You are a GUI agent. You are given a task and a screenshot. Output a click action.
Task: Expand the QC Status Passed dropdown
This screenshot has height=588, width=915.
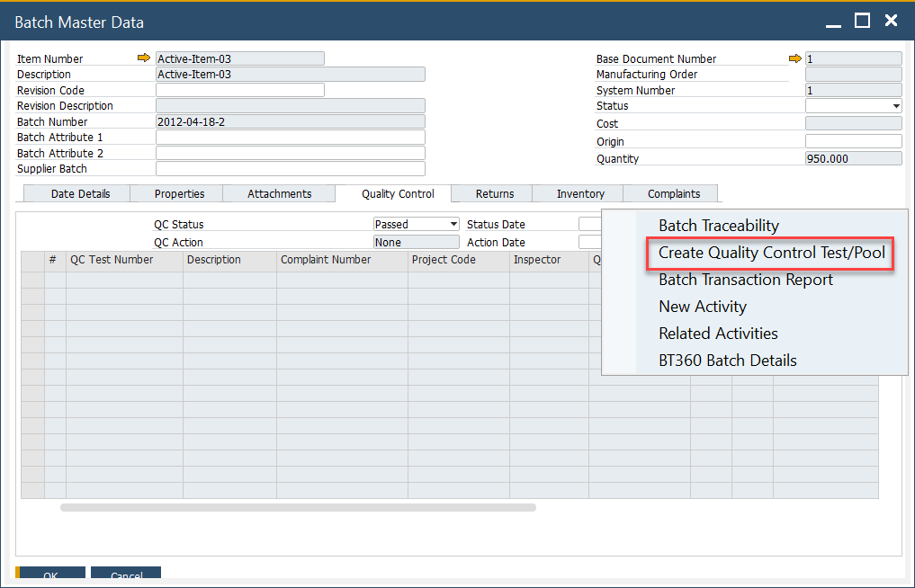[453, 224]
